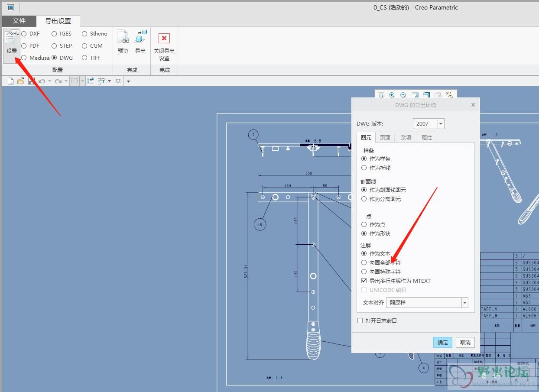Switch to the 页面 dialog tab
Screen dimensions: 539x392
[385, 137]
